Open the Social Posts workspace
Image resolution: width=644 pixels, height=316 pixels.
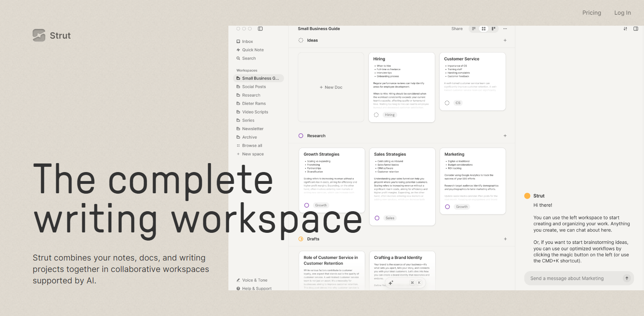[x=251, y=87]
